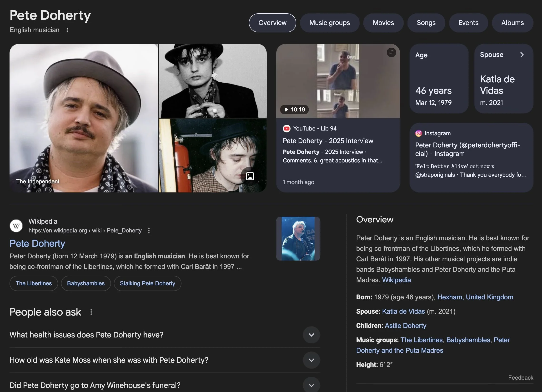
Task: Play the 10:19 interview video
Action: pyautogui.click(x=294, y=110)
